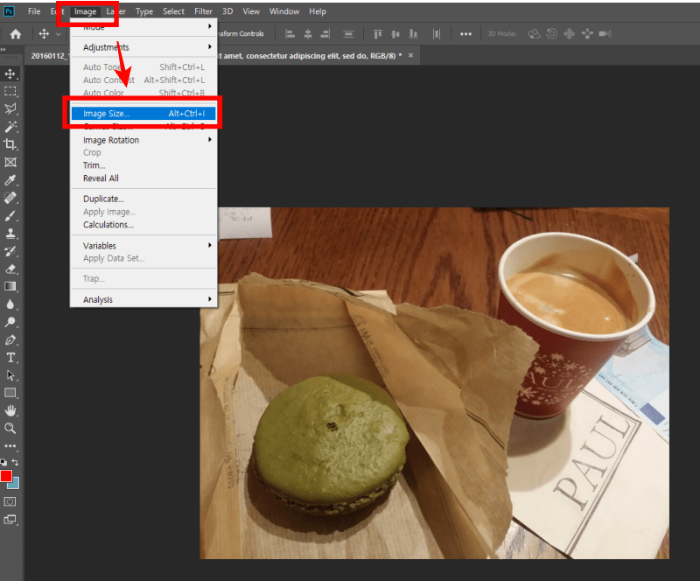Choose Reveal All in the Image menu
The height and width of the screenshot is (581, 700).
(143, 178)
